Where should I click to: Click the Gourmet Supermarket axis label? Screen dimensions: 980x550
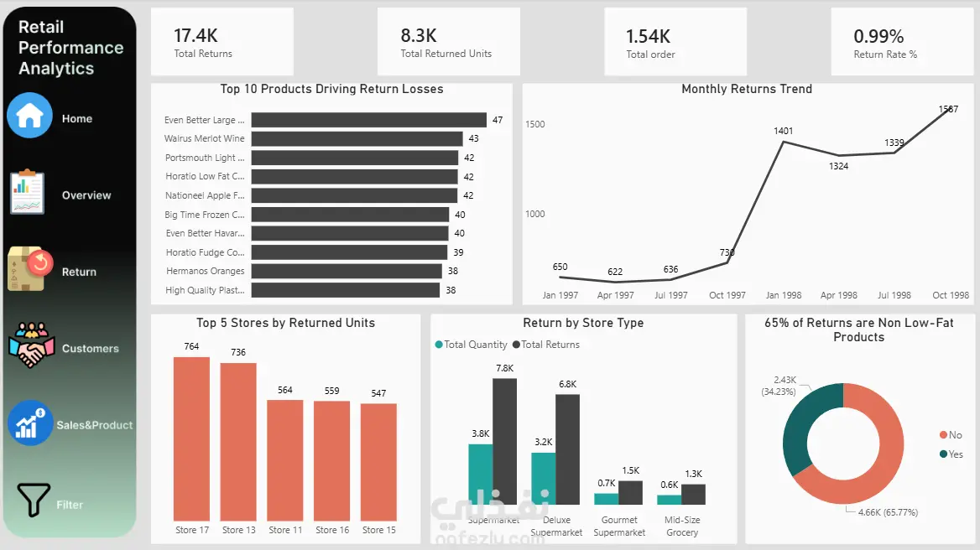pos(619,527)
